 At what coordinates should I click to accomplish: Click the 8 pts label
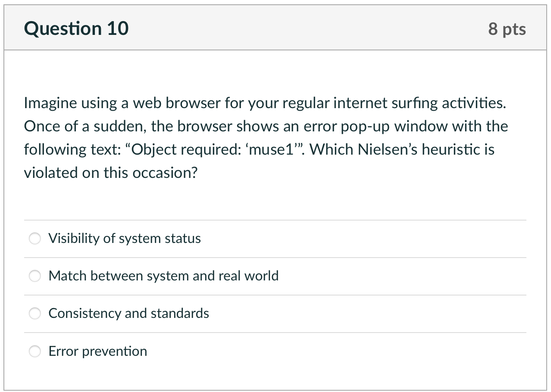(507, 28)
